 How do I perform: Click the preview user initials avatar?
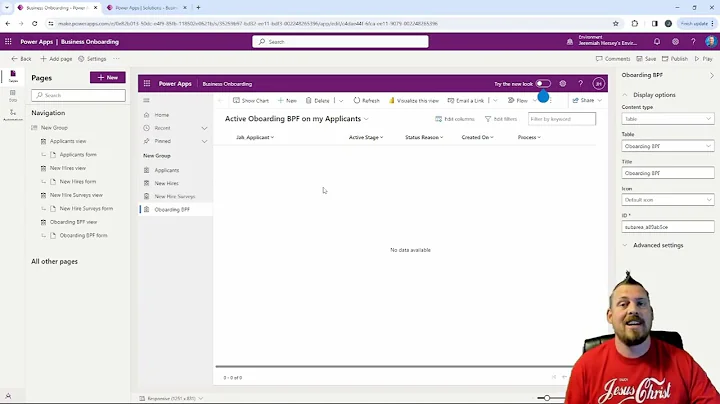[x=598, y=84]
